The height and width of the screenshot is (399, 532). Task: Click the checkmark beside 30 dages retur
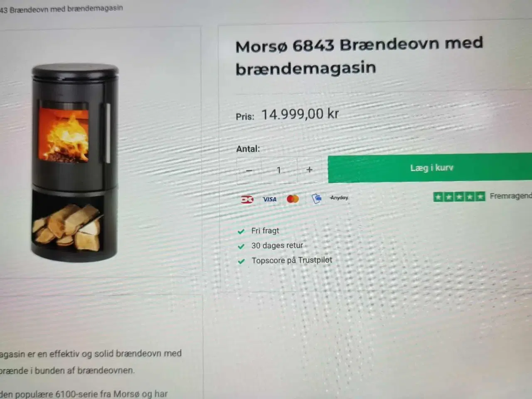click(241, 246)
